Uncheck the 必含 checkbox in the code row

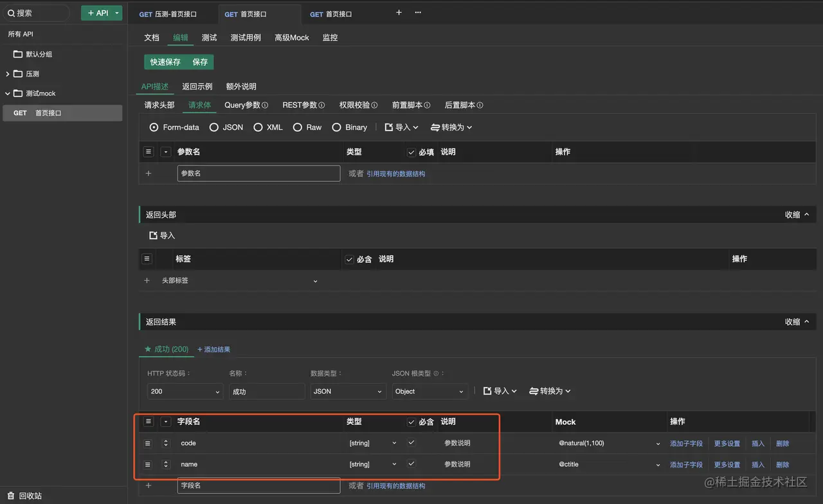(411, 443)
